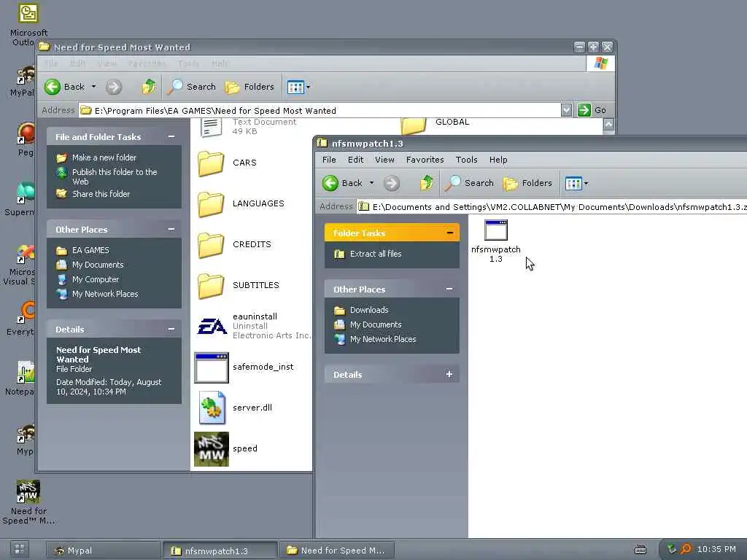This screenshot has width=747, height=560.
Task: Toggle Folders pane in Need for Speed window
Action: (x=249, y=87)
